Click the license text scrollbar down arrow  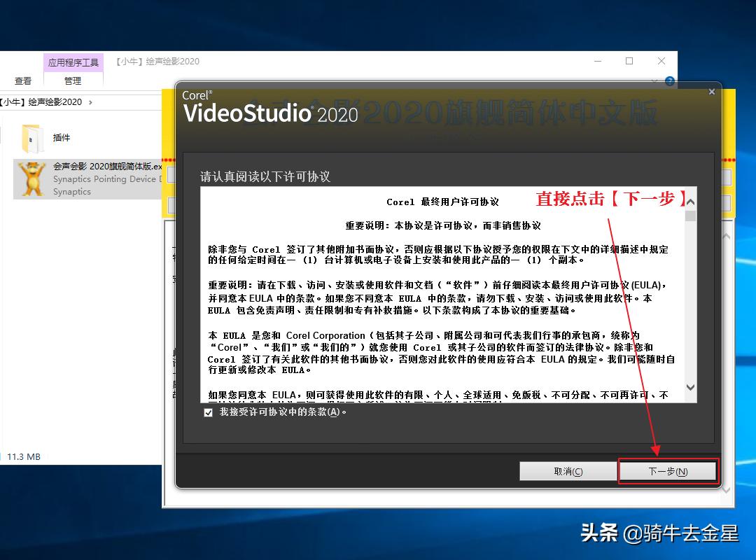pos(690,387)
